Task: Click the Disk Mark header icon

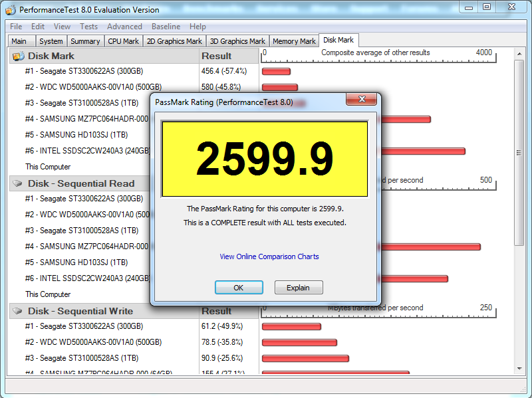Action: pyautogui.click(x=19, y=56)
